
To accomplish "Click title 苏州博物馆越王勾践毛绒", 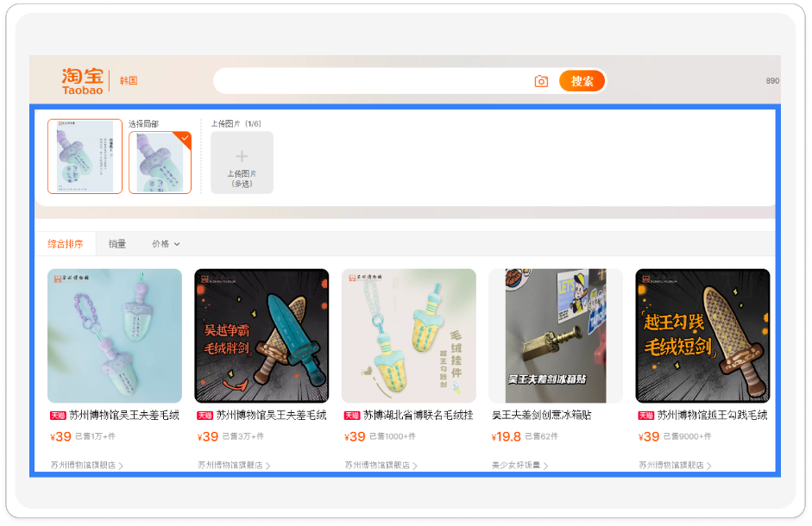I will [713, 416].
